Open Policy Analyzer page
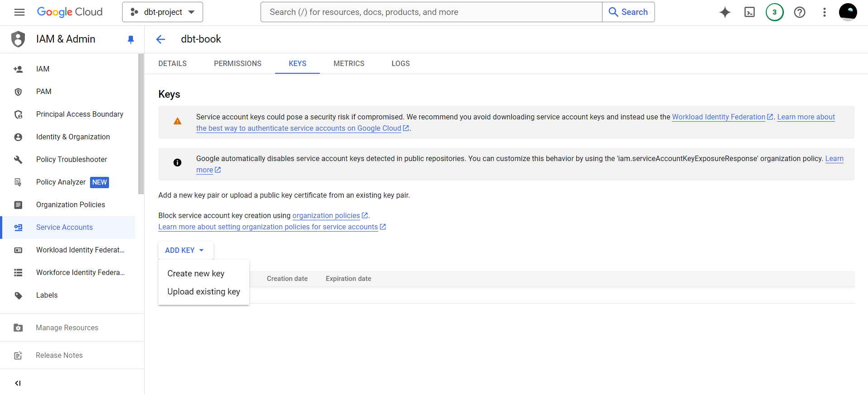Screen dimensions: 868x394 tap(68, 182)
